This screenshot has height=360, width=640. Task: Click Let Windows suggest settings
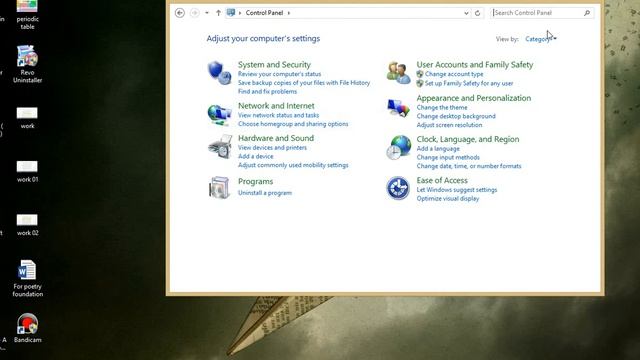pos(457,190)
